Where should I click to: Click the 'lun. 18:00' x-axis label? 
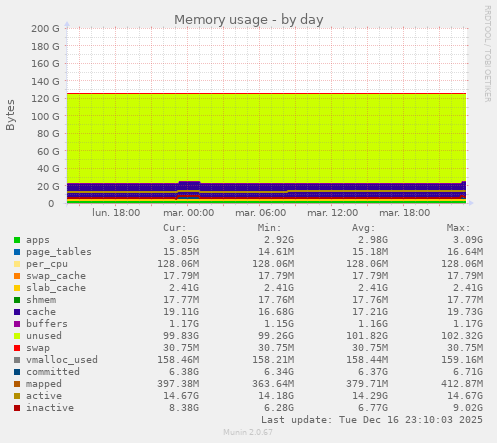[116, 213]
